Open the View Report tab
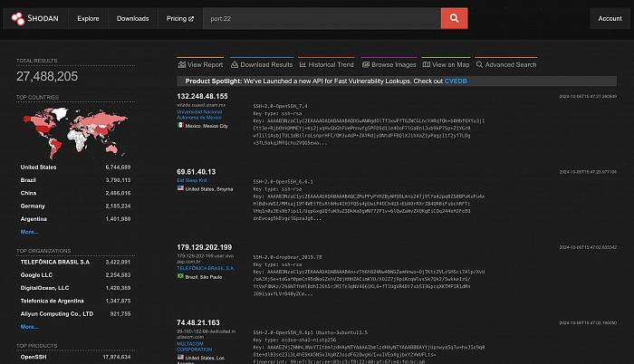634x364 pixels. [200, 64]
